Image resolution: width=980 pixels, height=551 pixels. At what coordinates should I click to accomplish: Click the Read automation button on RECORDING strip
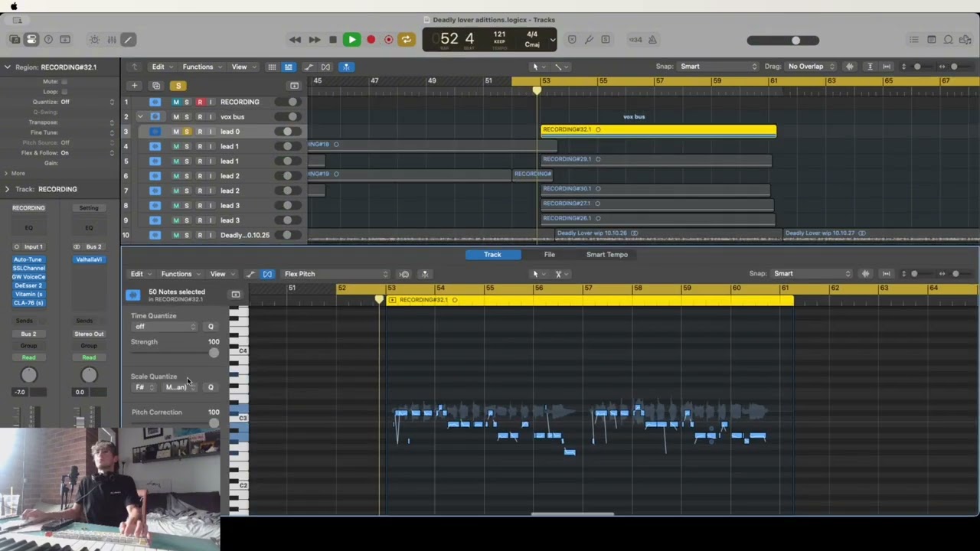click(28, 357)
